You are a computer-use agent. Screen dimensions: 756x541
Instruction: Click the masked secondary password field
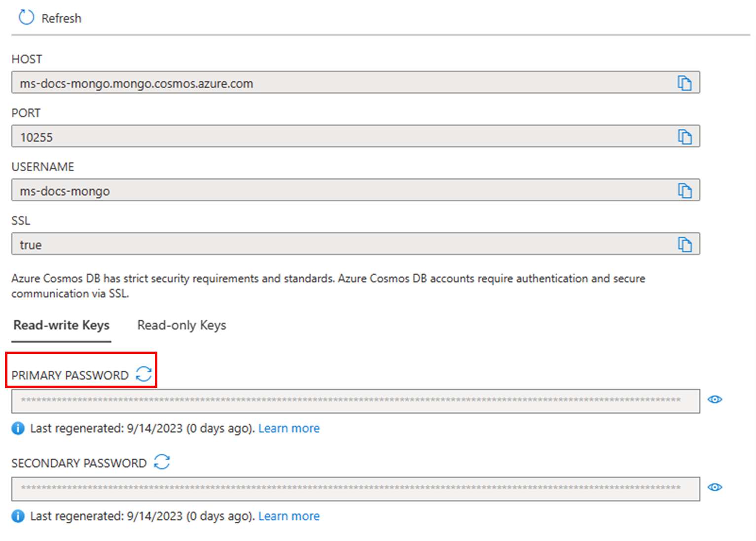[356, 489]
